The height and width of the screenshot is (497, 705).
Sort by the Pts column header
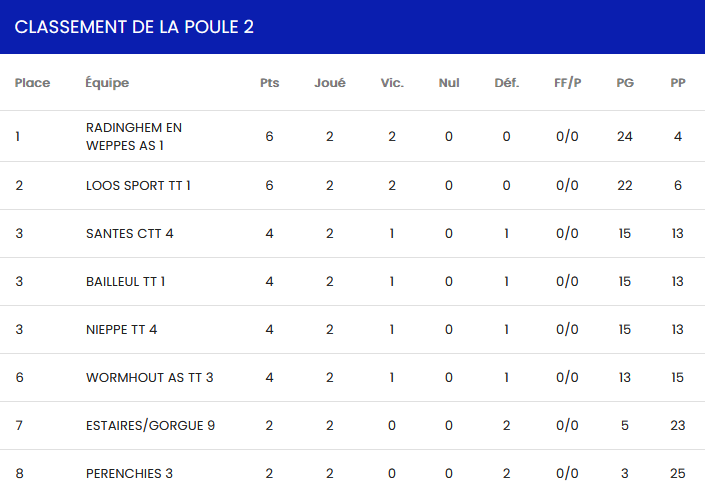click(x=269, y=83)
